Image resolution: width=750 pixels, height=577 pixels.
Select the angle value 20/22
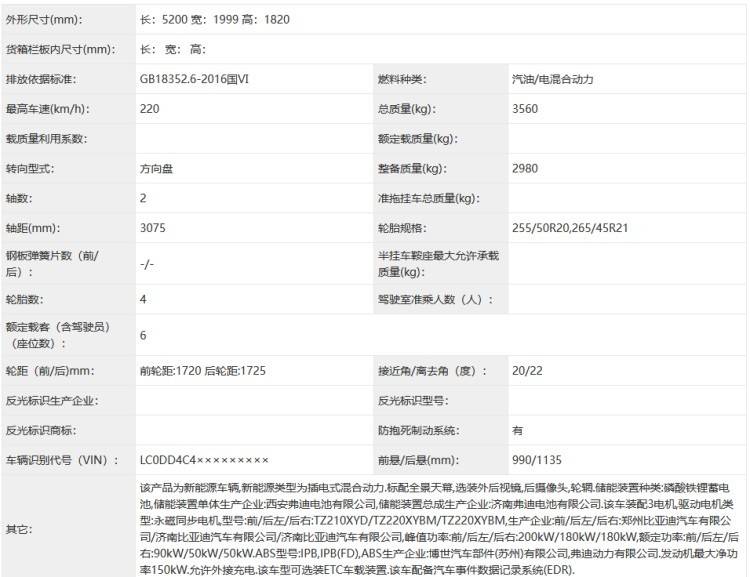point(527,371)
